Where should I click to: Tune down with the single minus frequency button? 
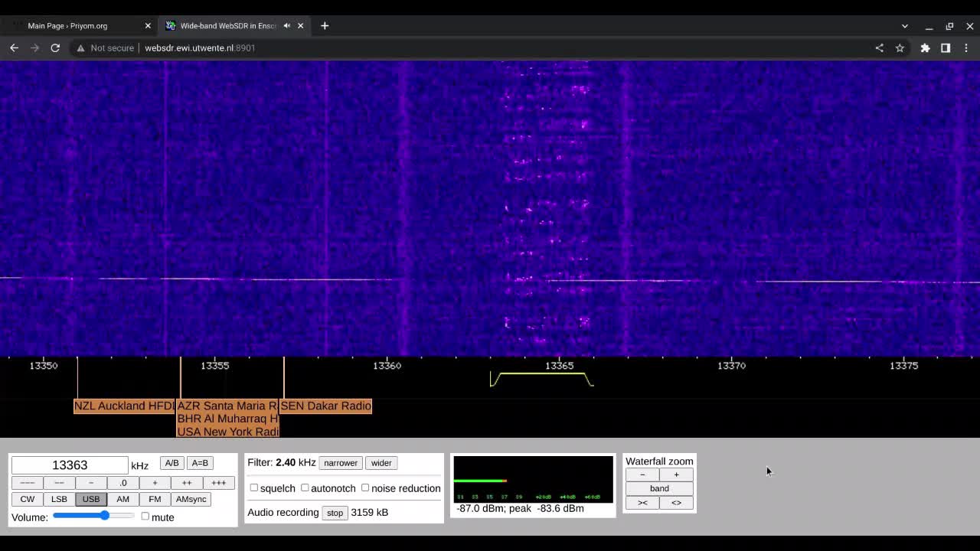coord(91,483)
